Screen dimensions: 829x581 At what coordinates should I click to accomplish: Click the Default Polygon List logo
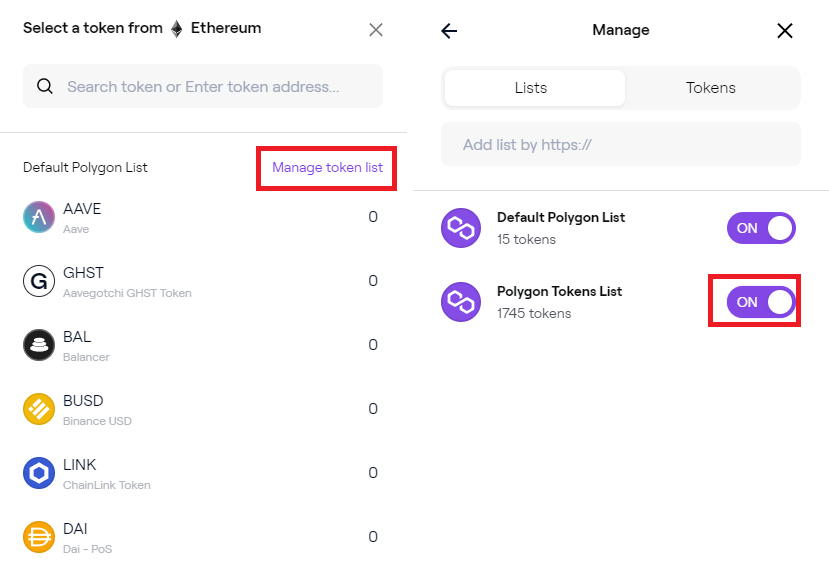pyautogui.click(x=461, y=228)
